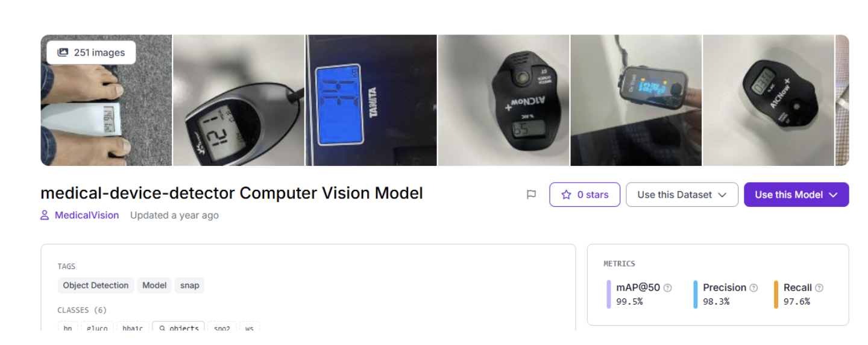
Task: Click the flag report icon
Action: click(531, 195)
